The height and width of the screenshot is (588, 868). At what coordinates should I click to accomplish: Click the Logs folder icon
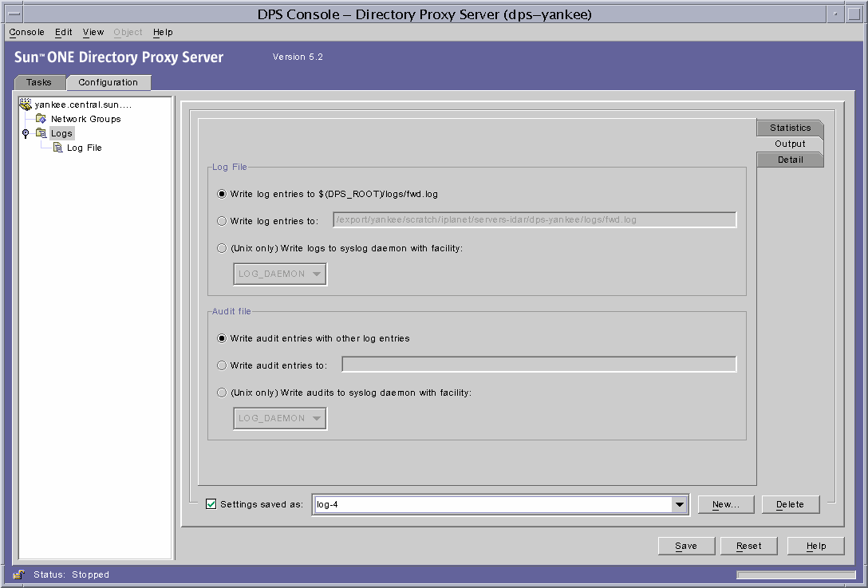[x=41, y=133]
